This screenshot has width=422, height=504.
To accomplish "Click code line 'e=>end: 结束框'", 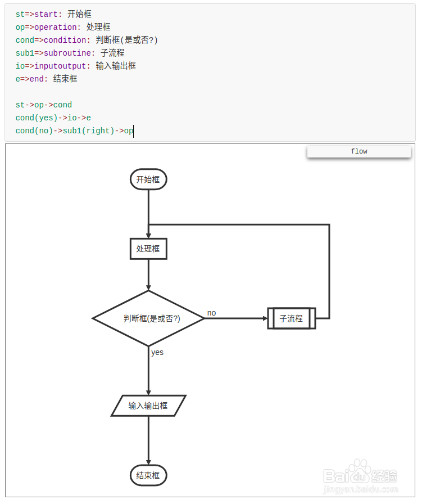I will 47,79.
